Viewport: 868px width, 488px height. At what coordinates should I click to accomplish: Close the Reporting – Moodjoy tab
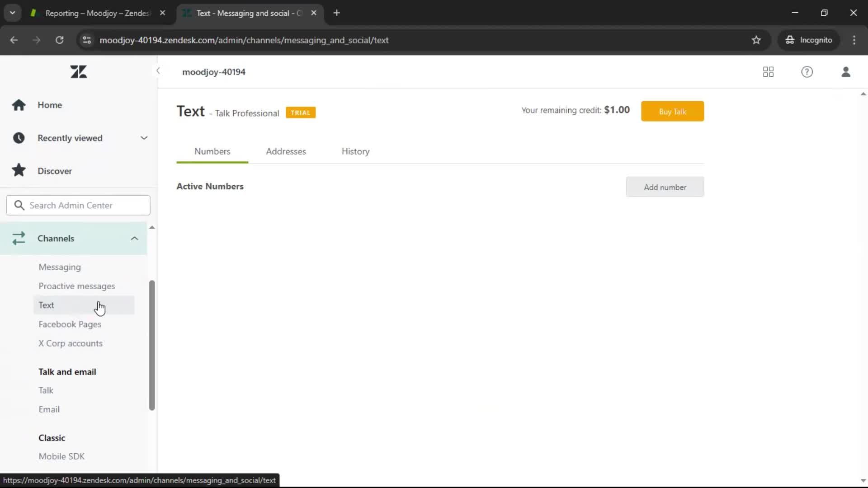(x=162, y=13)
